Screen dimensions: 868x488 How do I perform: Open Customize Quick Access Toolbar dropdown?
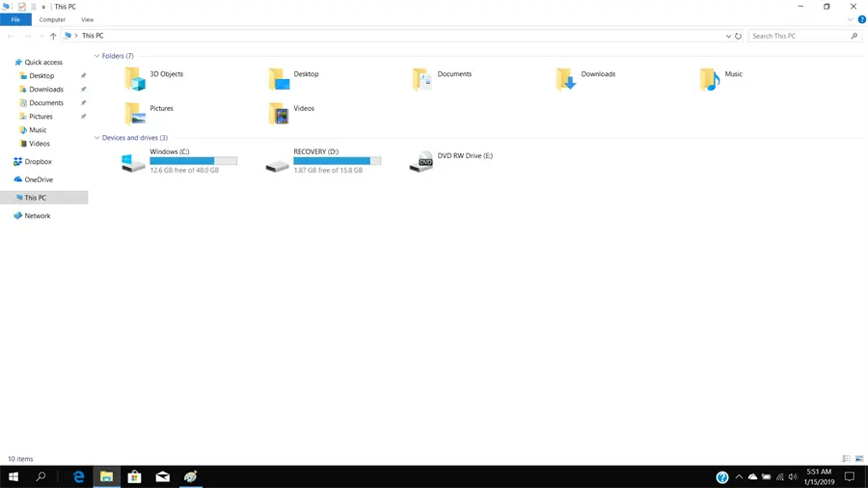tap(43, 7)
